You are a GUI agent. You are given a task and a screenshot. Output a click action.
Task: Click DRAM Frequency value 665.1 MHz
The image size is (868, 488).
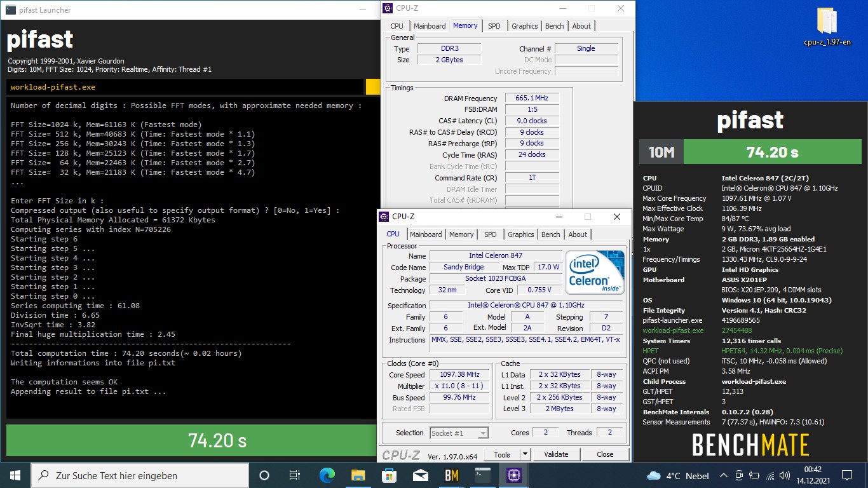(532, 98)
